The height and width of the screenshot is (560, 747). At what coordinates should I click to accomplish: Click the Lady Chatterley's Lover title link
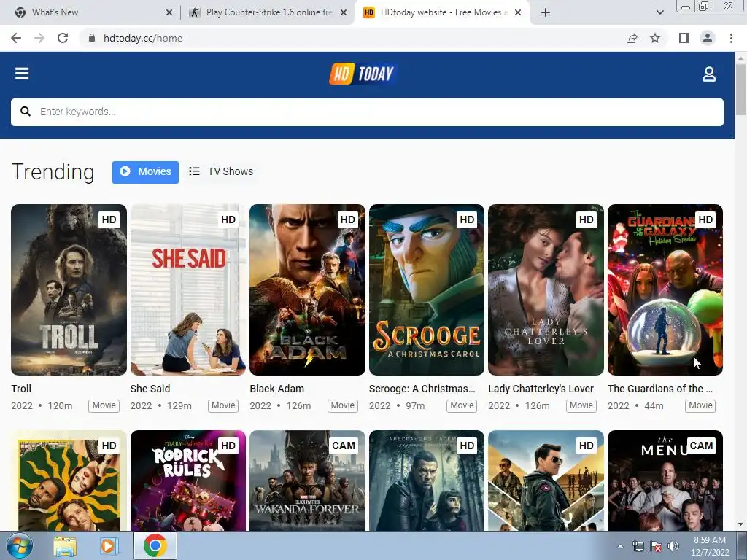541,389
